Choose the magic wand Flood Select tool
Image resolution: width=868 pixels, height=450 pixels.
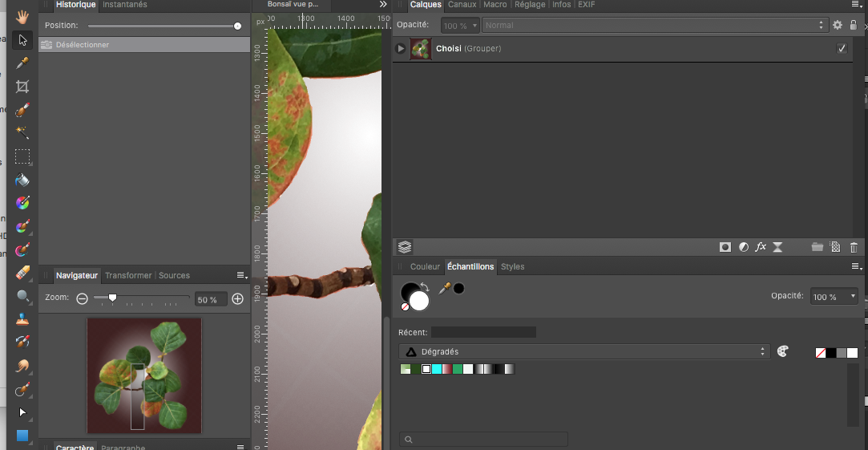point(22,133)
